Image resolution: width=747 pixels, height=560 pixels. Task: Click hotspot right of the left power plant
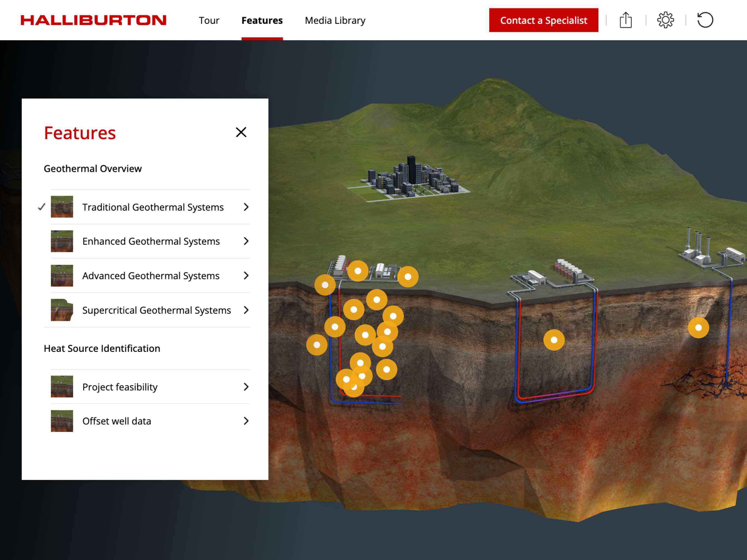pos(408,277)
